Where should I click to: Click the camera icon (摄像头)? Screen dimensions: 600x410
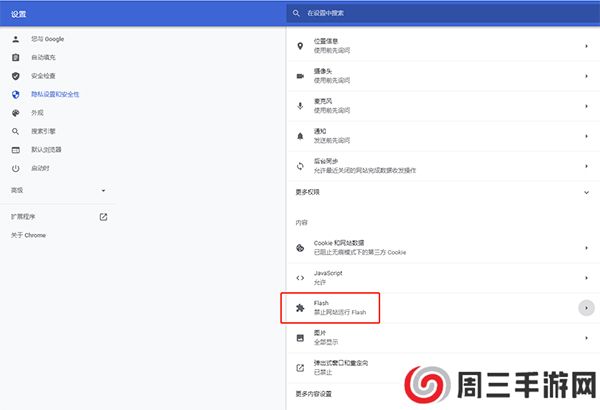click(299, 76)
